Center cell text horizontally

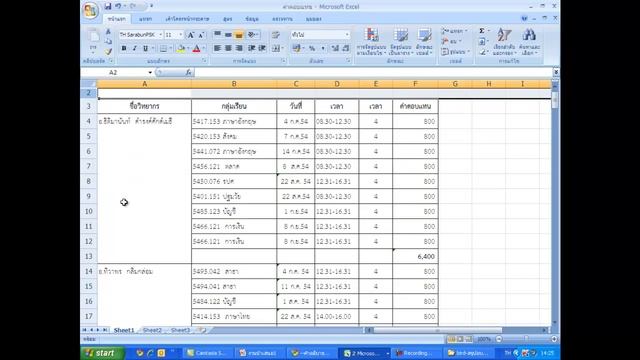pyautogui.click(x=228, y=49)
